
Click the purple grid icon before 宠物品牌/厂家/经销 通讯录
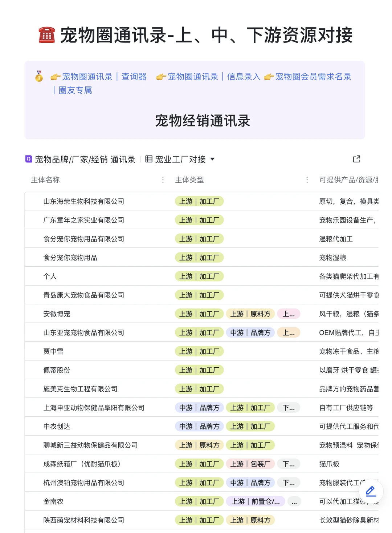pyautogui.click(x=28, y=159)
